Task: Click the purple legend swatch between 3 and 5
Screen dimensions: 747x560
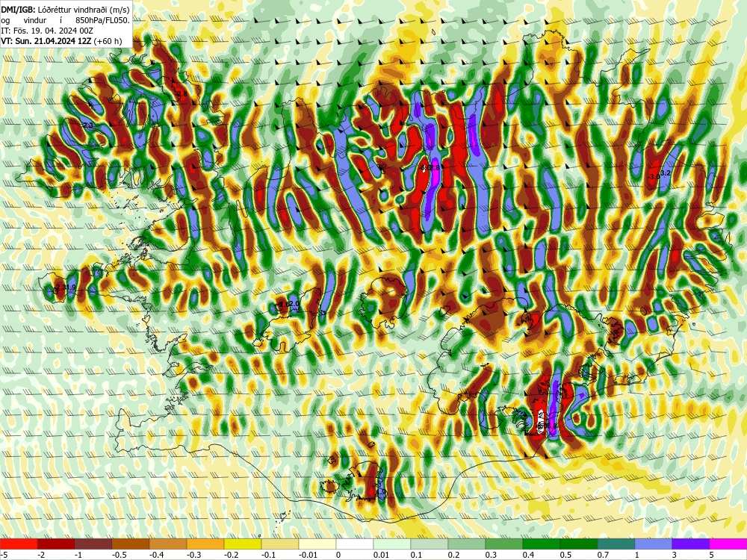Action: [x=691, y=544]
